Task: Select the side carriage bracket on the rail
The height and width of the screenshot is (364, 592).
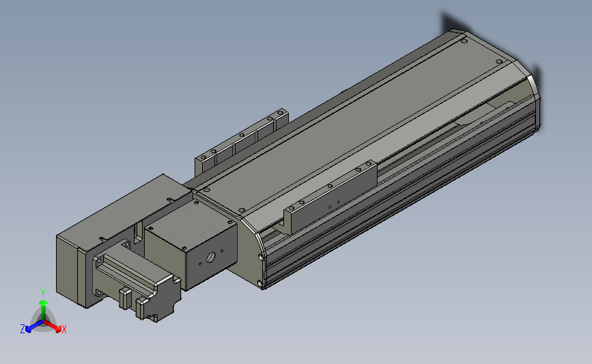Action: pos(331,197)
